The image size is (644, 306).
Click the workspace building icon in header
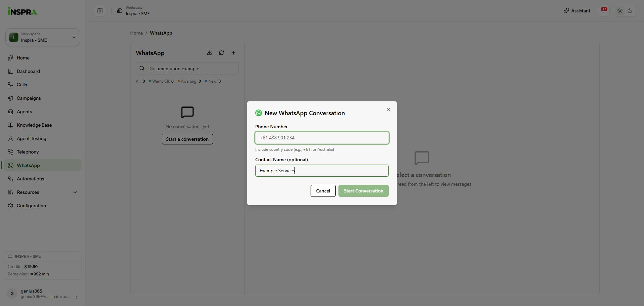120,11
